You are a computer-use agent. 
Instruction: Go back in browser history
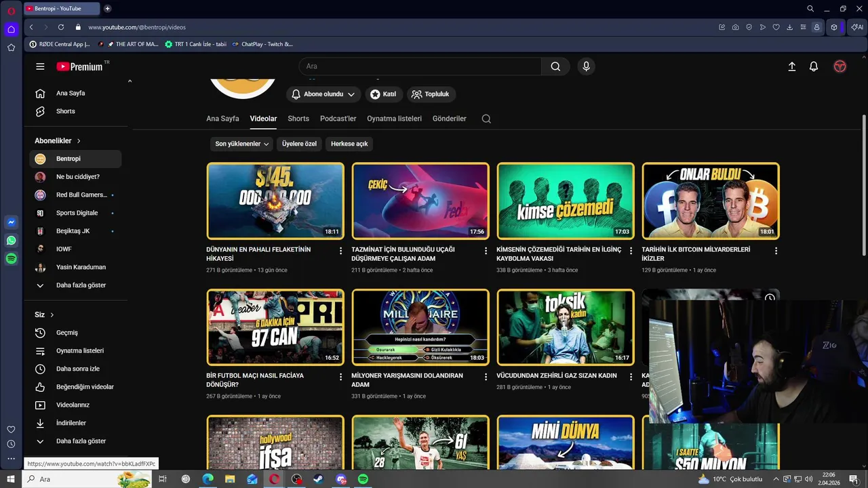click(x=31, y=27)
